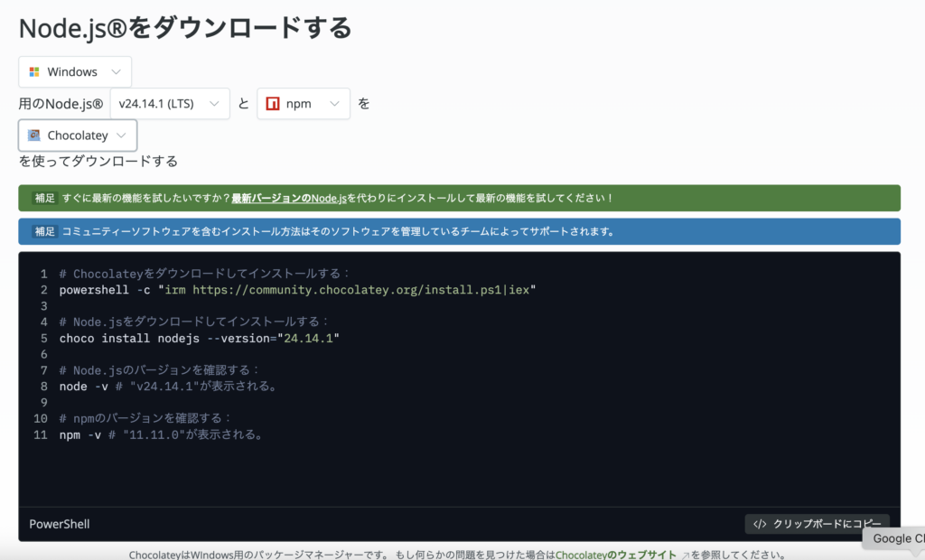Open the 最新バージョンのNode.js link
The width and height of the screenshot is (925, 560).
pyautogui.click(x=289, y=198)
